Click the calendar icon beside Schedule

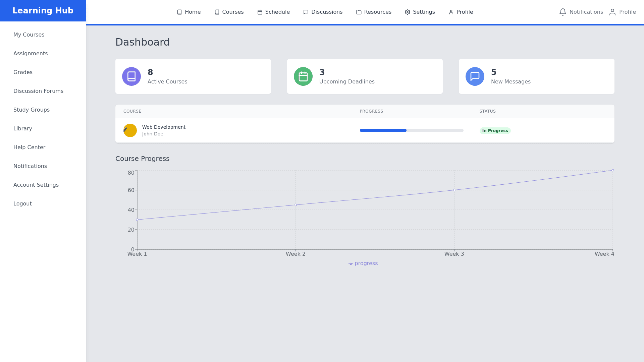point(260,12)
